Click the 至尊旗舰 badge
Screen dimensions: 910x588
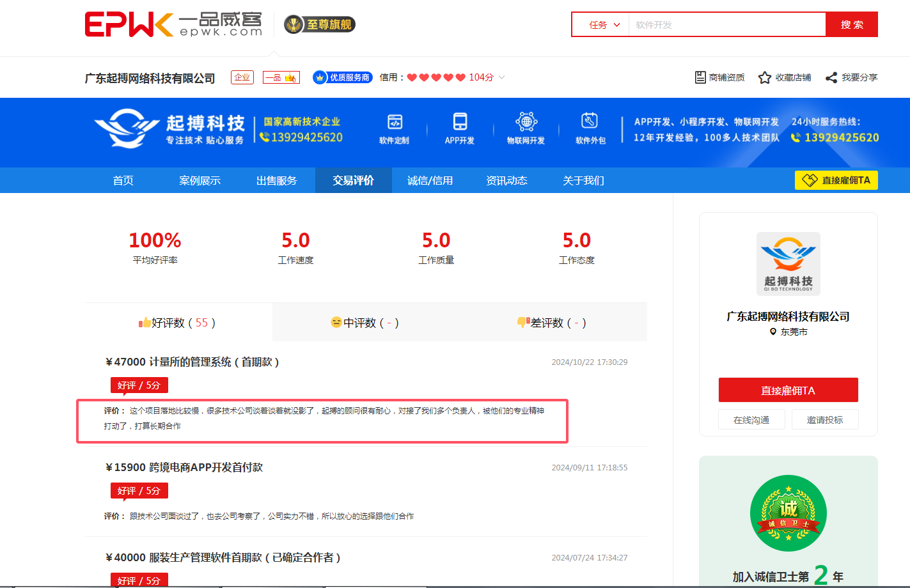click(320, 24)
